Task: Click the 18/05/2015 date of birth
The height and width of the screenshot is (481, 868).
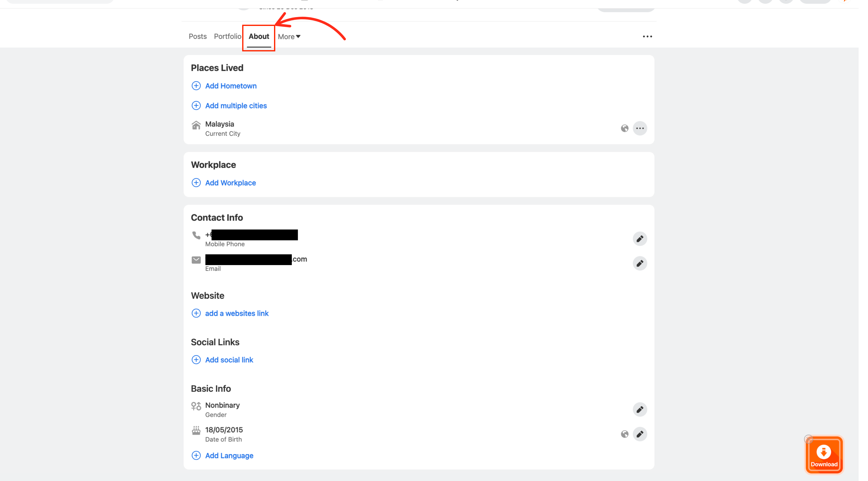Action: 224,430
